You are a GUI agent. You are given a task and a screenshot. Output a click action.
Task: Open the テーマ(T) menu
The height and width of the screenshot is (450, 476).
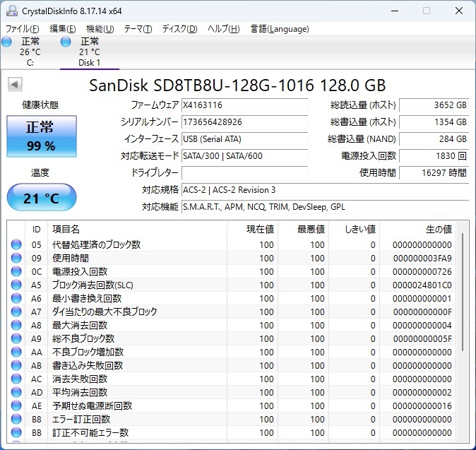coord(138,29)
